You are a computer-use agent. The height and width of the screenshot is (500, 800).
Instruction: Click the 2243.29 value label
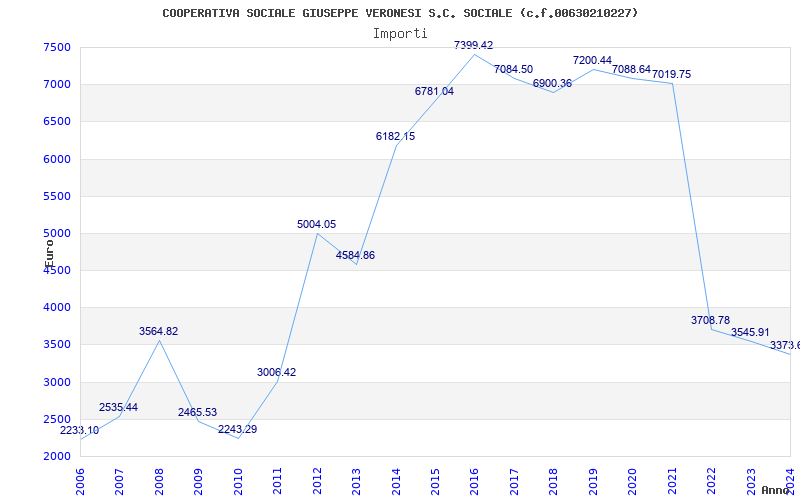(x=238, y=430)
